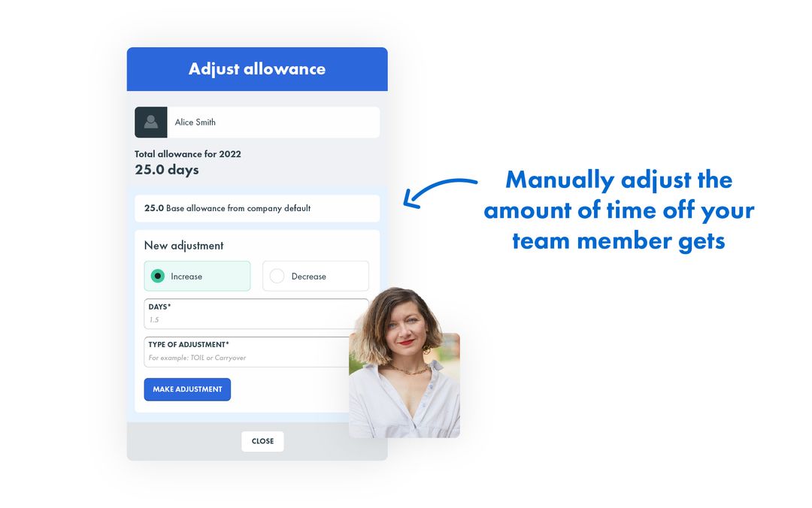The height and width of the screenshot is (508, 812).
Task: Click the Close button
Action: 262,441
